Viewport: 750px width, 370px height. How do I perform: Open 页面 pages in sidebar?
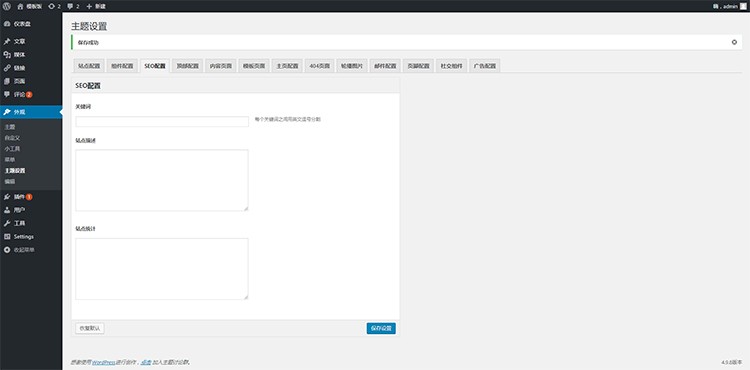coord(31,81)
